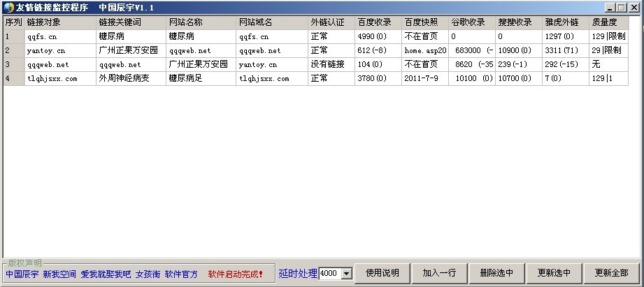The image size is (644, 287).
Task: Minimize the 友情链接监控程序 window
Action: (610, 8)
